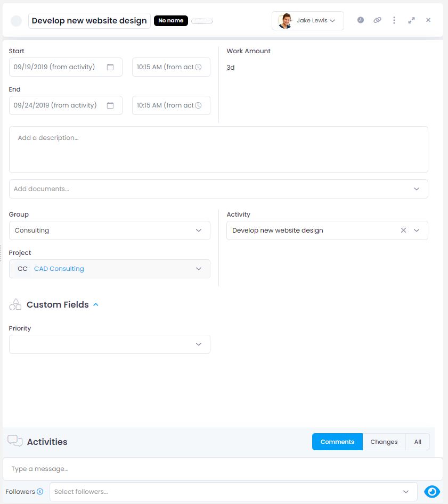Click the Activities speech bubbles icon
Viewport: 448px width, 504px height.
15,441
